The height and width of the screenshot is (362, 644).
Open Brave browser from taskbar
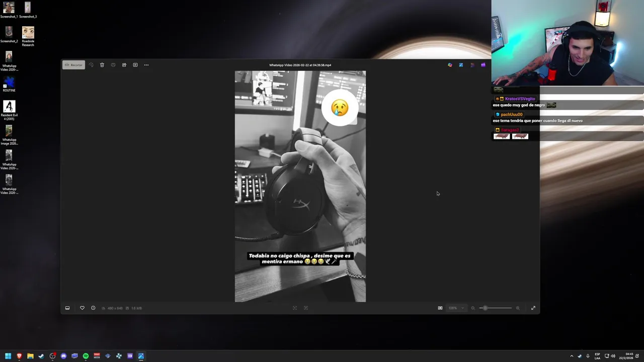(x=19, y=356)
